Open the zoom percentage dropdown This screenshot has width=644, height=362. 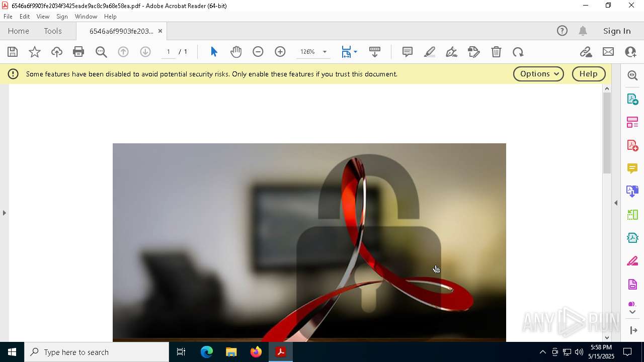point(325,52)
